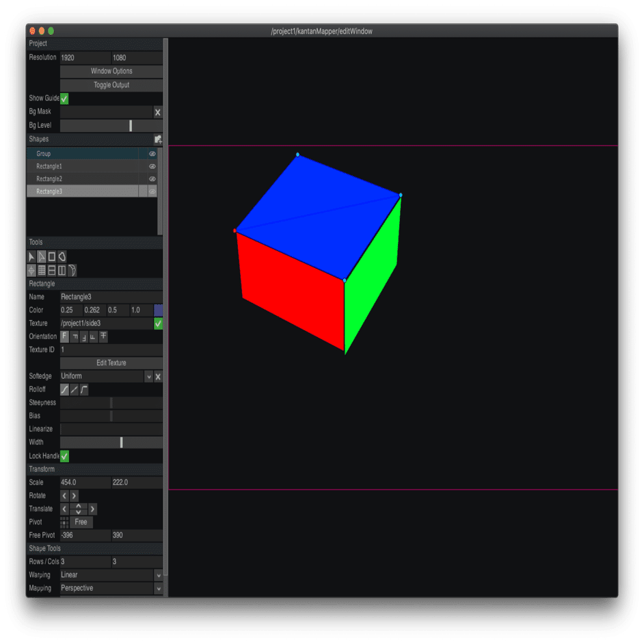Select the grid subdivision tool
Screen dimensions: 644x644
point(42,270)
